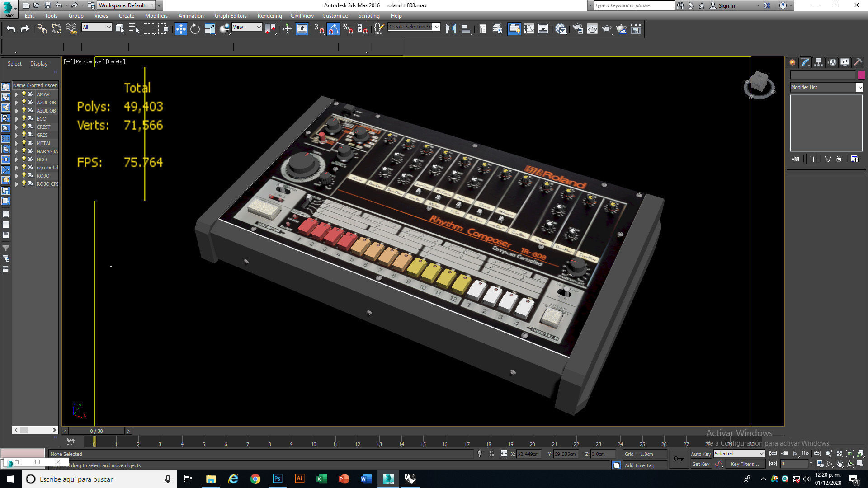Open the Selection Filter 'All' dropdown
The image size is (868, 488).
click(x=97, y=27)
